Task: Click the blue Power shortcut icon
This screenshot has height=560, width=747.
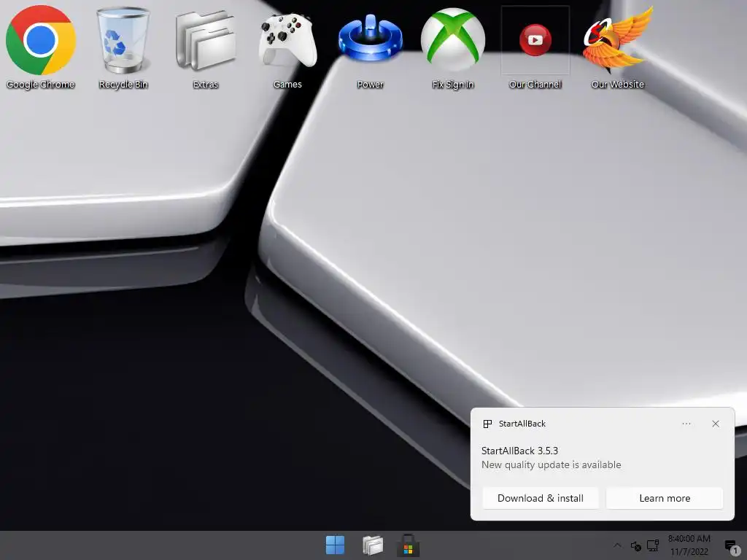Action: [x=370, y=47]
